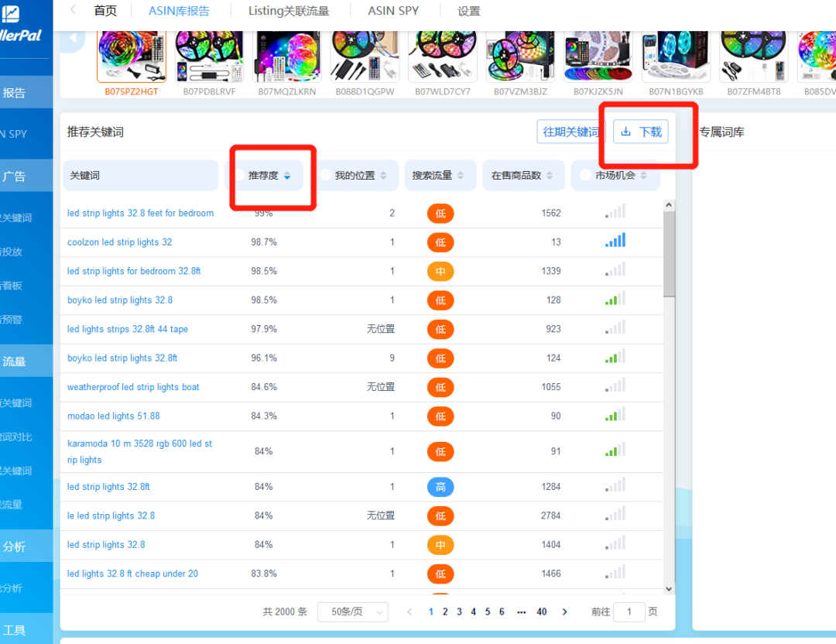The width and height of the screenshot is (836, 644).
Task: Click the 前往 page number input field
Action: tap(629, 611)
